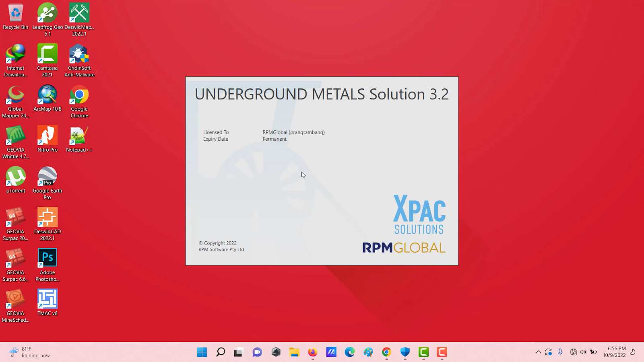
Task: Select GEOVIA MineSched desktop icon
Action: [16, 306]
